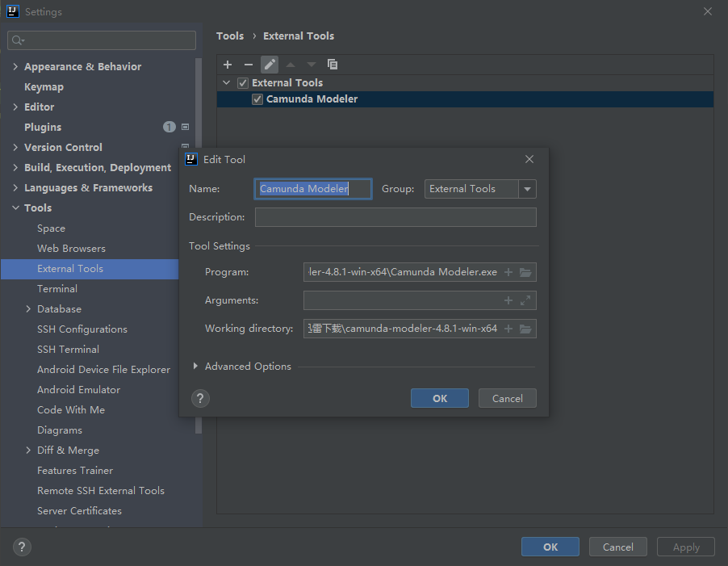Image resolution: width=728 pixels, height=566 pixels.
Task: Browse for Working directory folder icon
Action: pos(525,329)
